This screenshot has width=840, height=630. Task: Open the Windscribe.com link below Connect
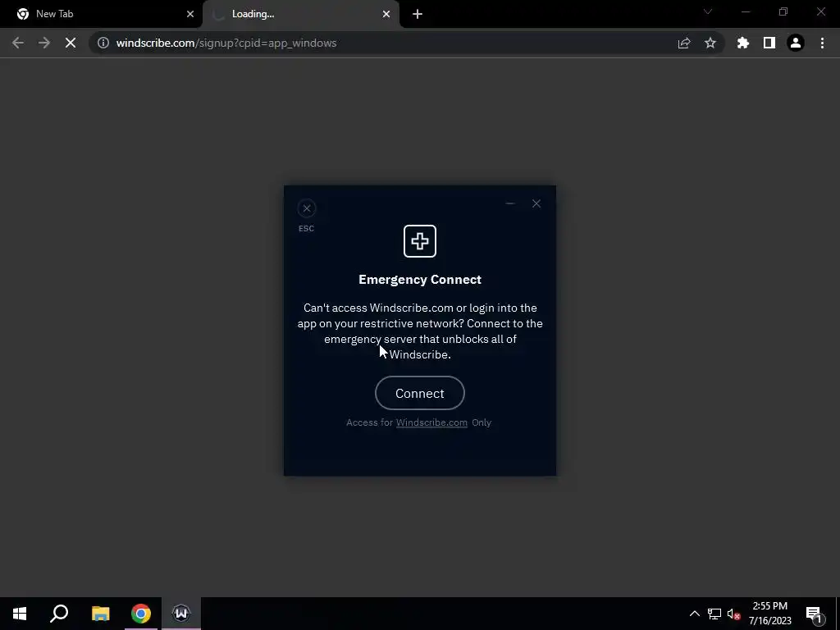coord(431,422)
